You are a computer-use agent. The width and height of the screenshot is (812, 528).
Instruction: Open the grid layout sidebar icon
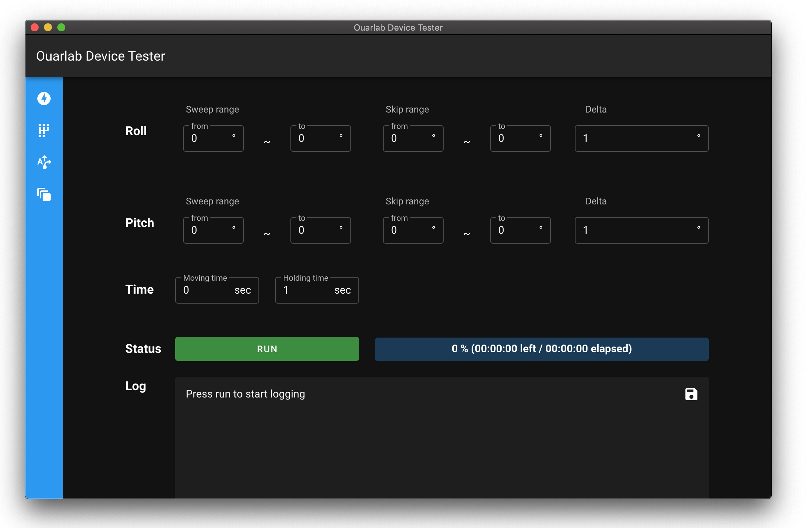[44, 130]
